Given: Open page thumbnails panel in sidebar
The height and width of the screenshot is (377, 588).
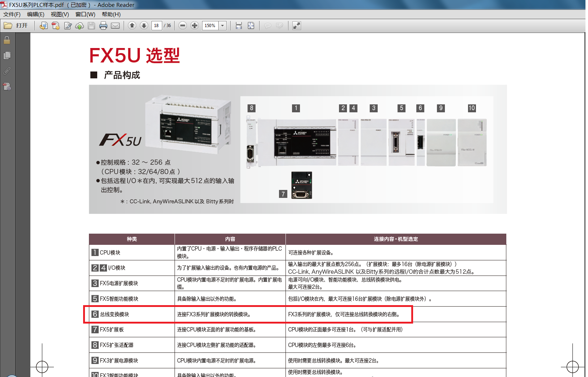Looking at the screenshot, I should click(7, 56).
